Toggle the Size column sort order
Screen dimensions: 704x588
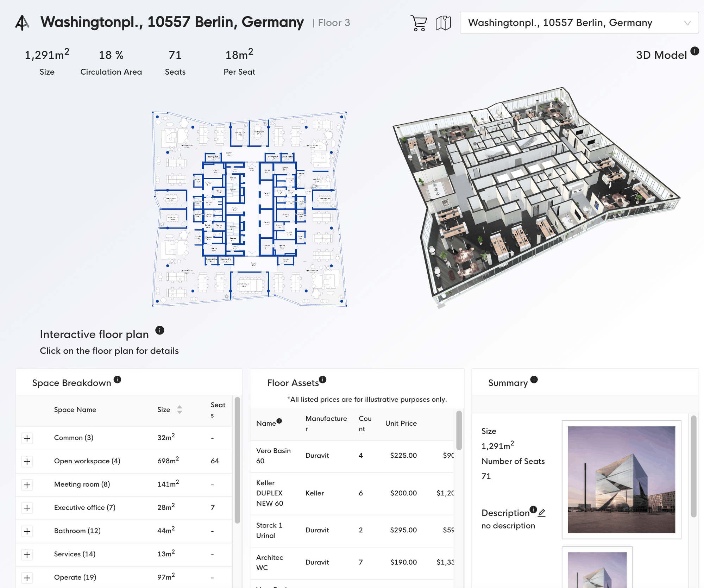180,410
